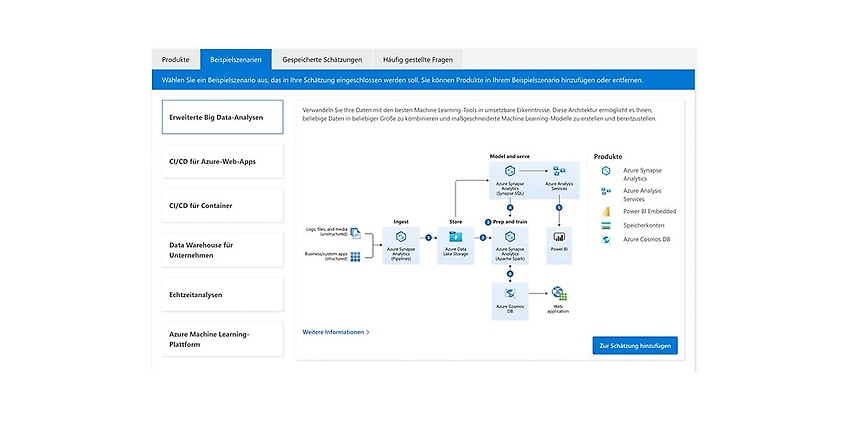Select the Erweiterte Big Data-Analysen scenario
Image resolution: width=850 pixels, height=425 pixels.
(222, 117)
